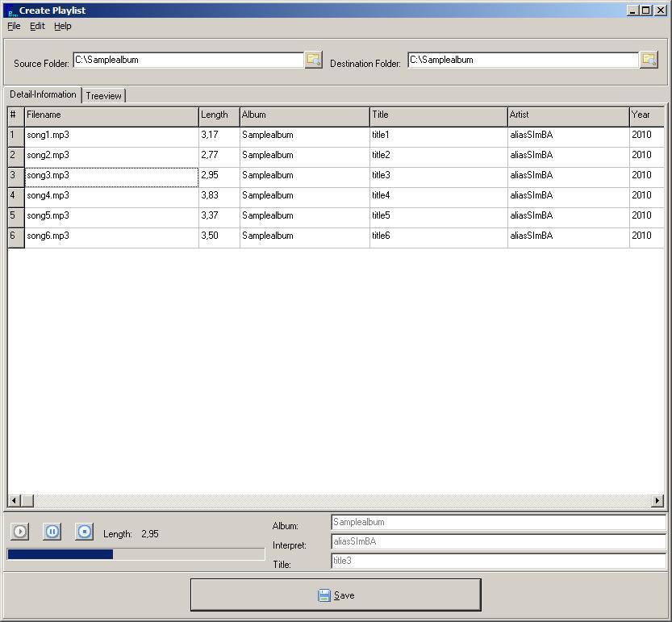Select the song5.mp3 row
Image resolution: width=672 pixels, height=622 pixels.
pyautogui.click(x=111, y=215)
